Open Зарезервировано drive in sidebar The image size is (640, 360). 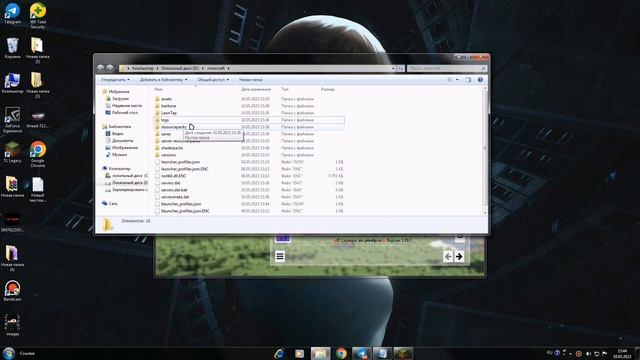coord(126,190)
